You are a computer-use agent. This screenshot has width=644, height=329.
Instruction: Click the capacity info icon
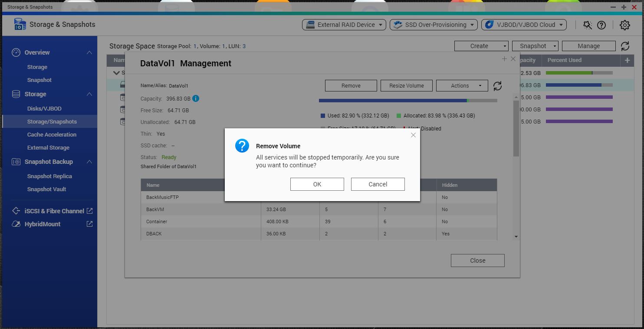196,98
